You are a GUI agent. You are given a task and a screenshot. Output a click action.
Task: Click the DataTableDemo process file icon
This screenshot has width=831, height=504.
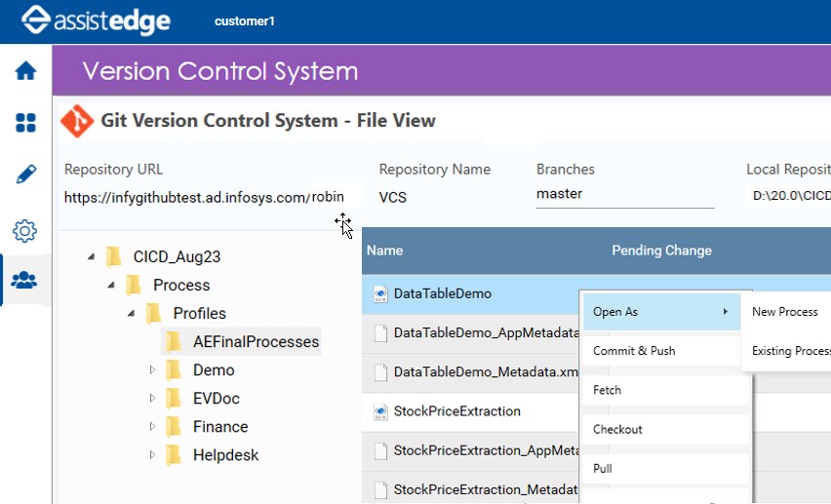coord(380,293)
